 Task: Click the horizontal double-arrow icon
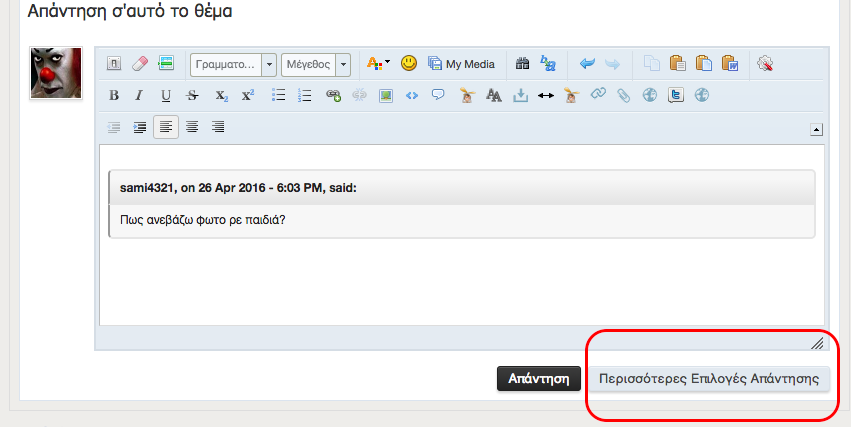click(545, 95)
